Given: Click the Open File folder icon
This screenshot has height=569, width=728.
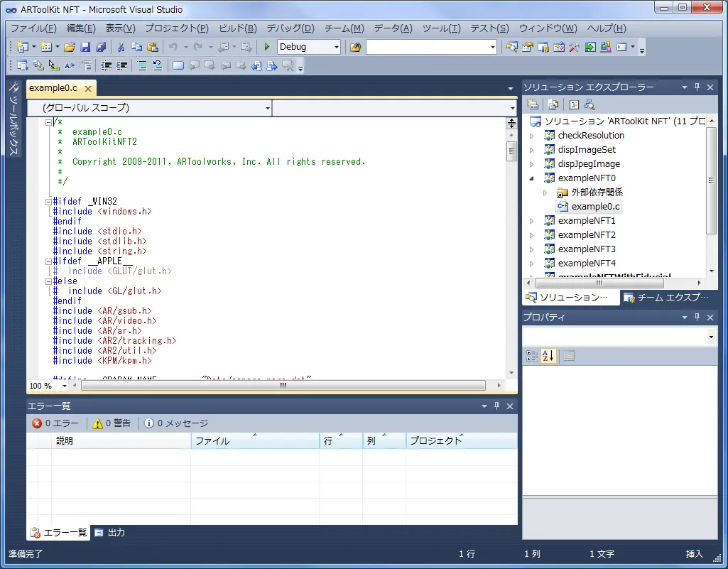Looking at the screenshot, I should tap(70, 47).
